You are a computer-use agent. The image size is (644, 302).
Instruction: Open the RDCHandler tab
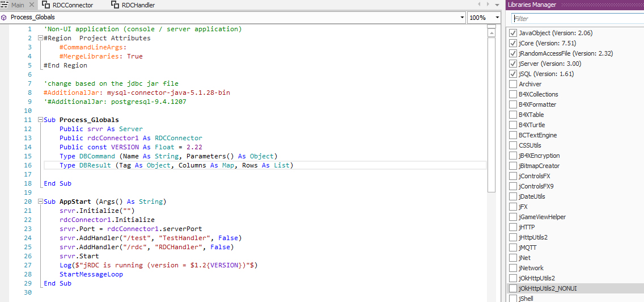click(138, 5)
